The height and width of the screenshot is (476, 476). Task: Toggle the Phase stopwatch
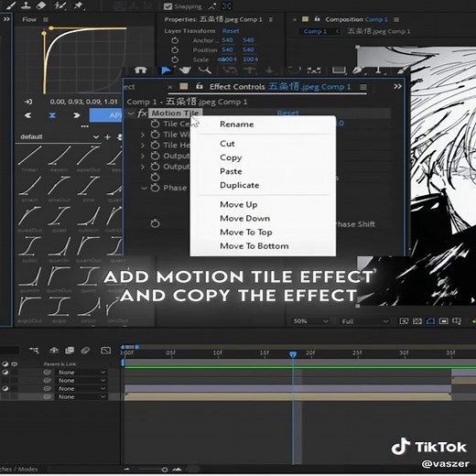155,188
